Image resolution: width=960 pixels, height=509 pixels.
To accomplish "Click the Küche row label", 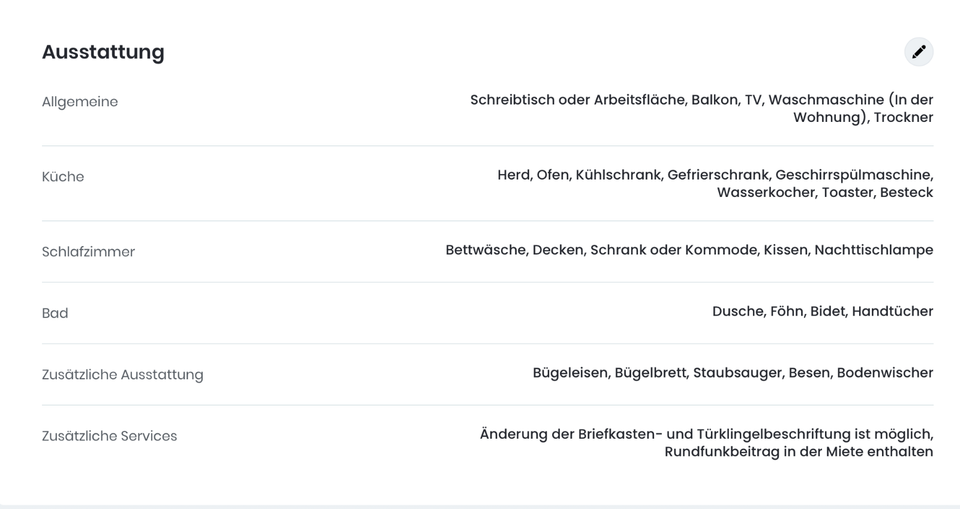I will 63,176.
